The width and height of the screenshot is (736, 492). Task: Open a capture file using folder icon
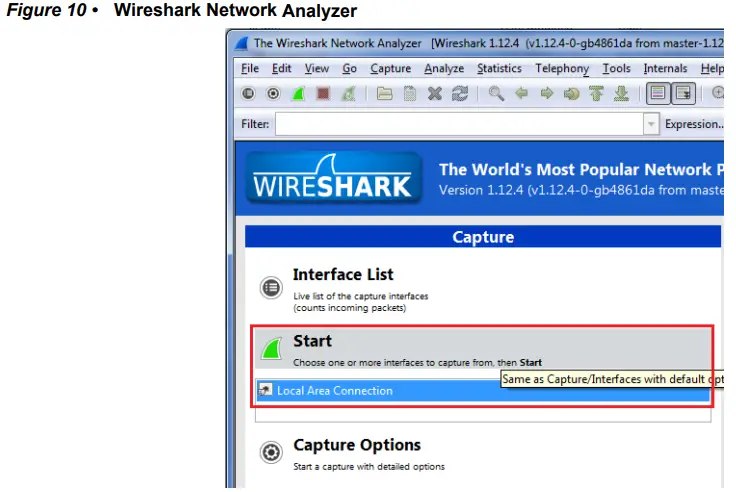pyautogui.click(x=384, y=93)
